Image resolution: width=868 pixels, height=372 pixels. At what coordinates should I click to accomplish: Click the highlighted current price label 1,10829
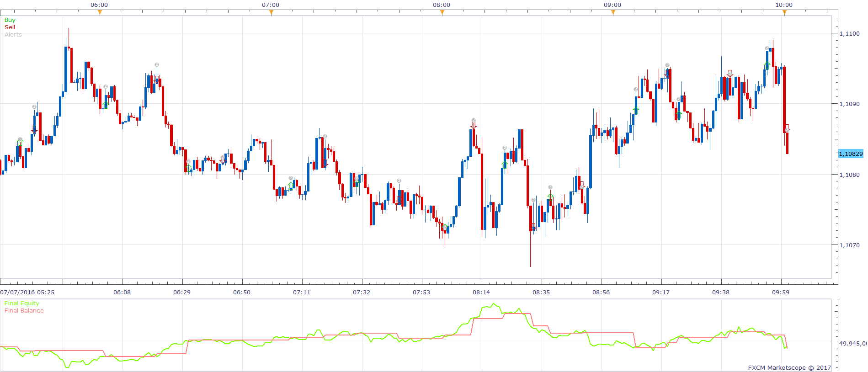pyautogui.click(x=851, y=154)
